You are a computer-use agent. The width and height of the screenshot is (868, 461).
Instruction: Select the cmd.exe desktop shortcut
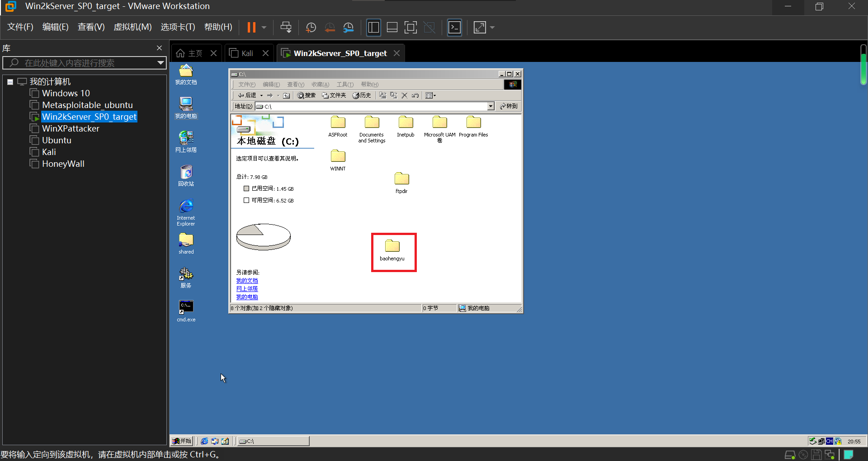click(186, 311)
